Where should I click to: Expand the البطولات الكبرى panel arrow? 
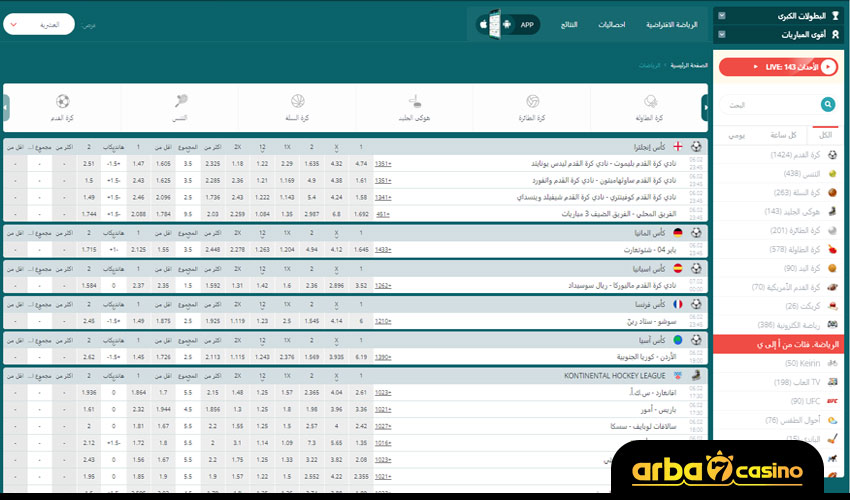pos(722,16)
